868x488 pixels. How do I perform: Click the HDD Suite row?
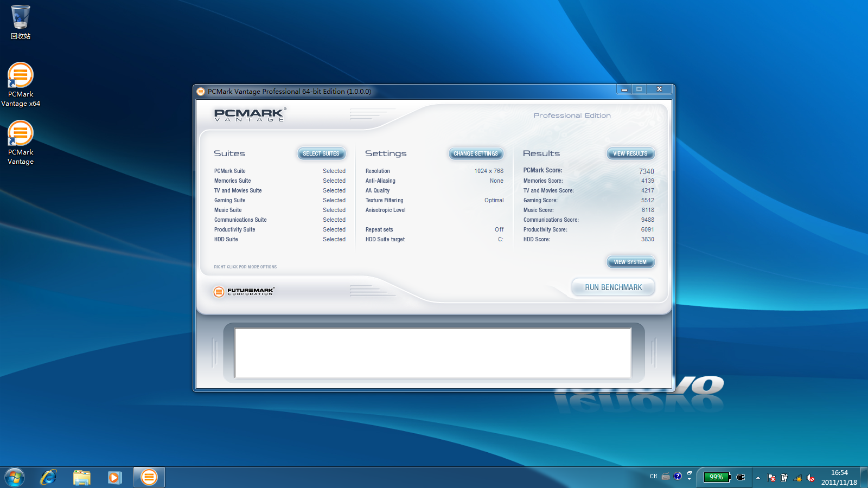tap(280, 239)
